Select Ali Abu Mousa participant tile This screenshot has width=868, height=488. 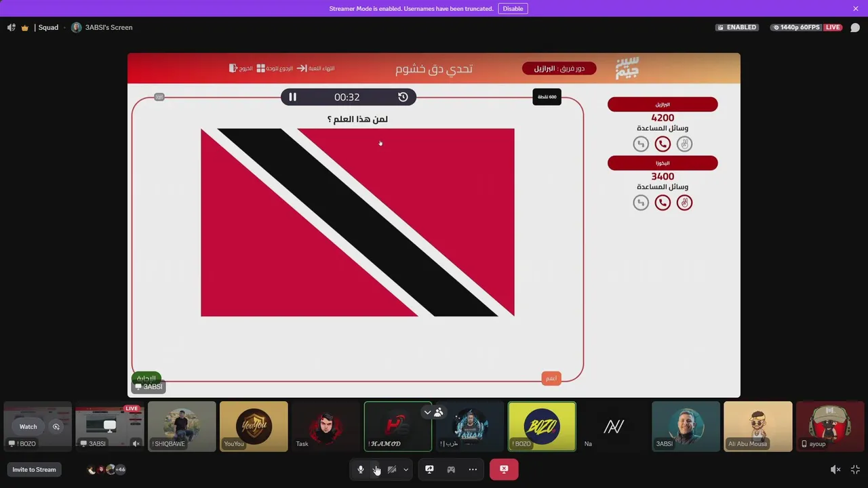point(757,426)
